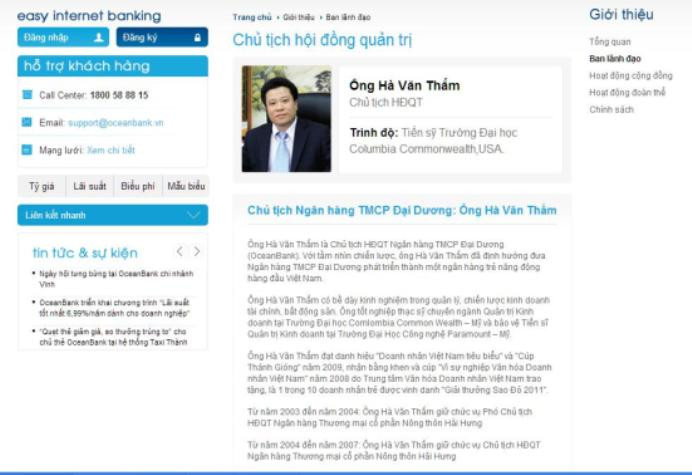Viewport: 692px width, 475px height.
Task: Follow the Xem chi tiết link
Action: [x=111, y=150]
